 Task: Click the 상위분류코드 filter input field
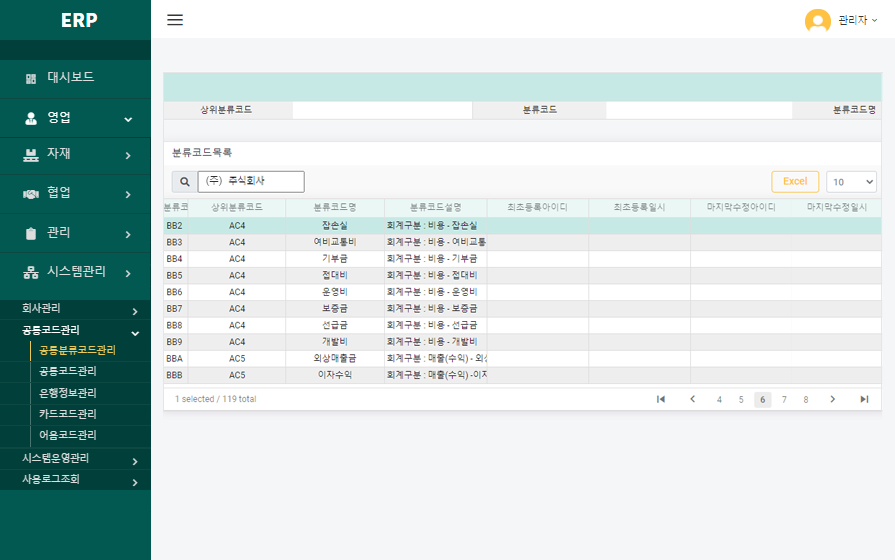click(382, 110)
